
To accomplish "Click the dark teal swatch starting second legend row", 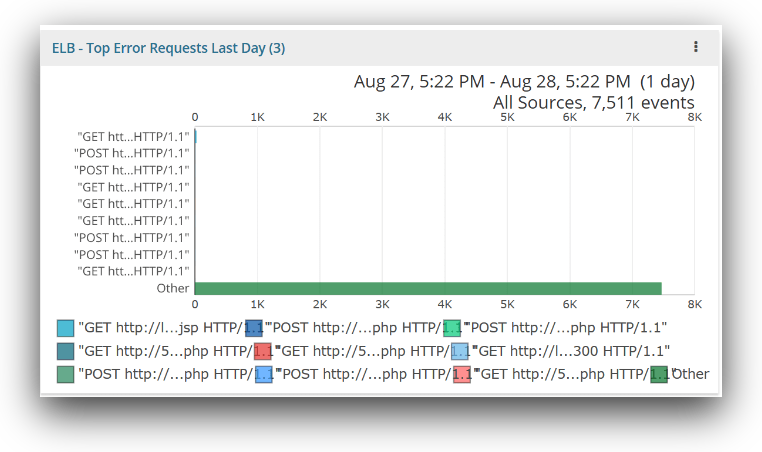I will (66, 351).
